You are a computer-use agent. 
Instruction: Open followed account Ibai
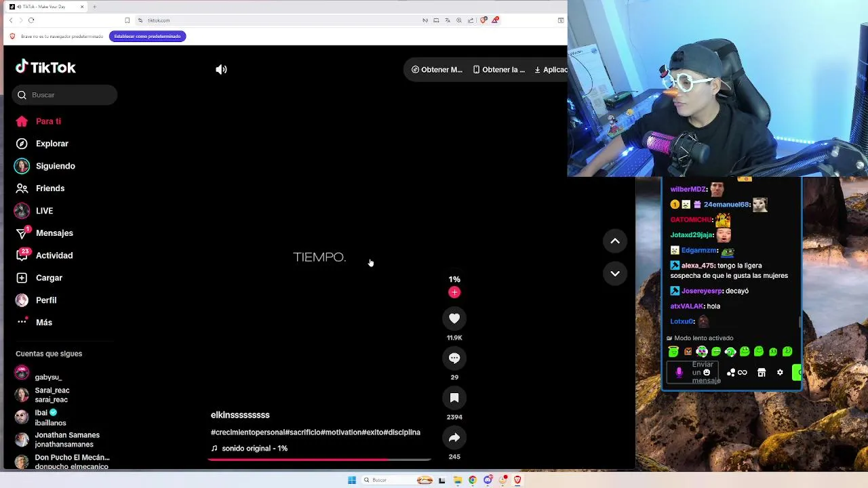coord(40,418)
